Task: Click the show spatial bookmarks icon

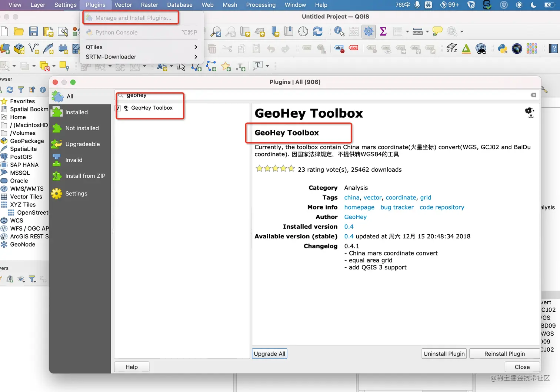Action: (x=289, y=31)
